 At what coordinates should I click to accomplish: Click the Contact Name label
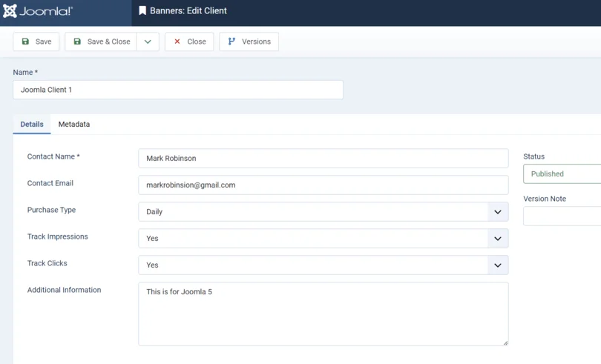click(53, 156)
